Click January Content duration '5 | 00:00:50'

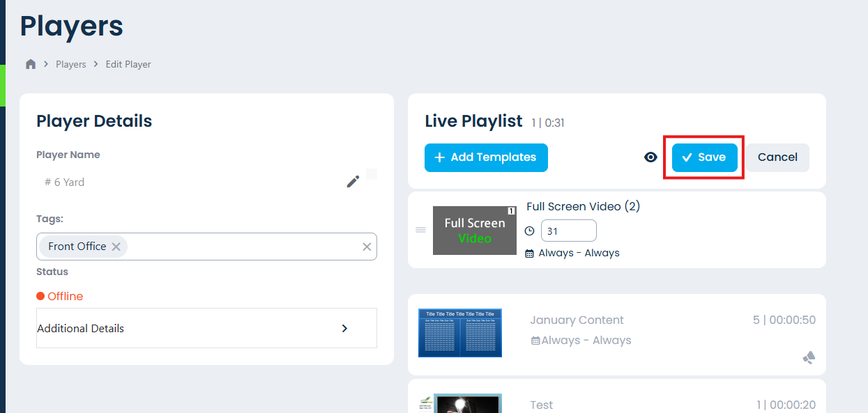784,320
